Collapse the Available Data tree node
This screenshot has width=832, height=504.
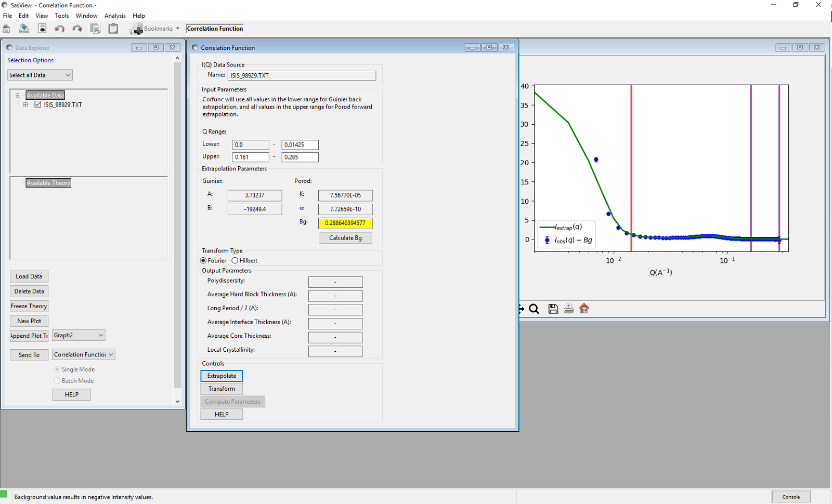tap(17, 95)
